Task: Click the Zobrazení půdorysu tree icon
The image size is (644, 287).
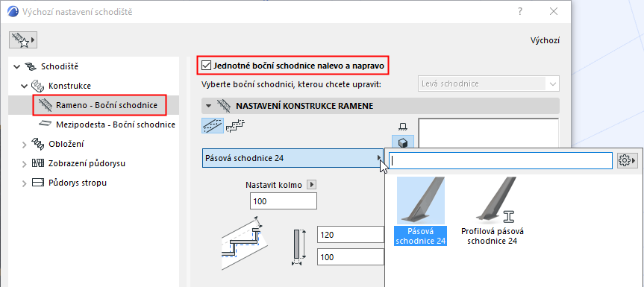Action: [38, 163]
